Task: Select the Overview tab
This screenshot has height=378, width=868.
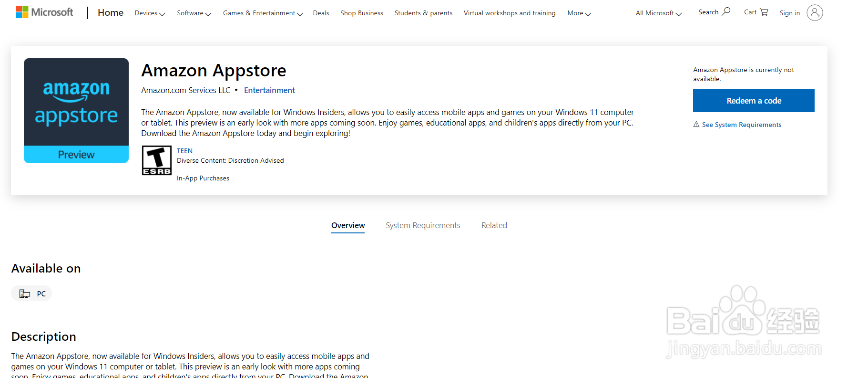Action: 348,225
